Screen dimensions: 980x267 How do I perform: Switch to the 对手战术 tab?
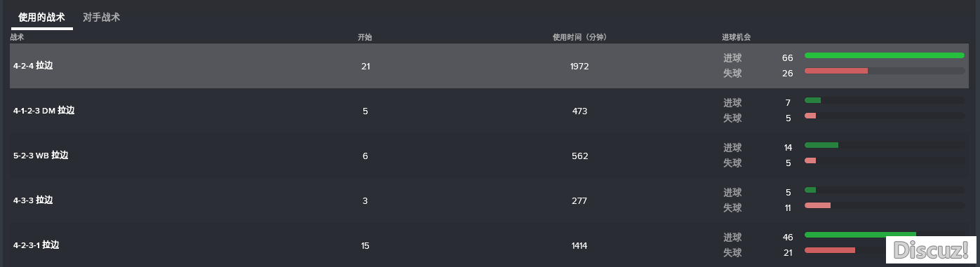[x=101, y=18]
